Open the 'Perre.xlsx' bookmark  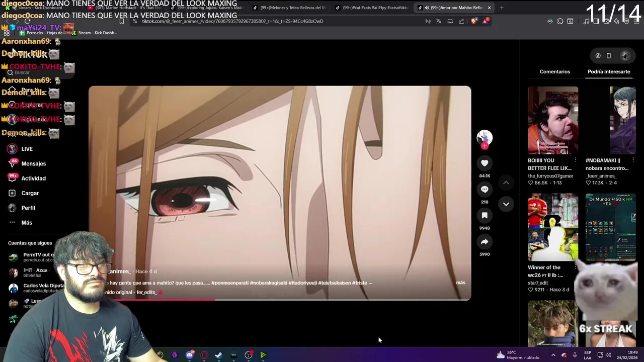42,33
